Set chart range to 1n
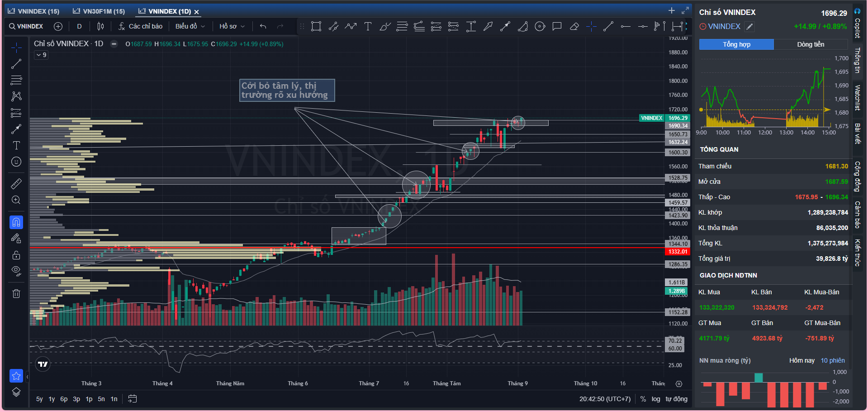The width and height of the screenshot is (868, 412). (114, 399)
